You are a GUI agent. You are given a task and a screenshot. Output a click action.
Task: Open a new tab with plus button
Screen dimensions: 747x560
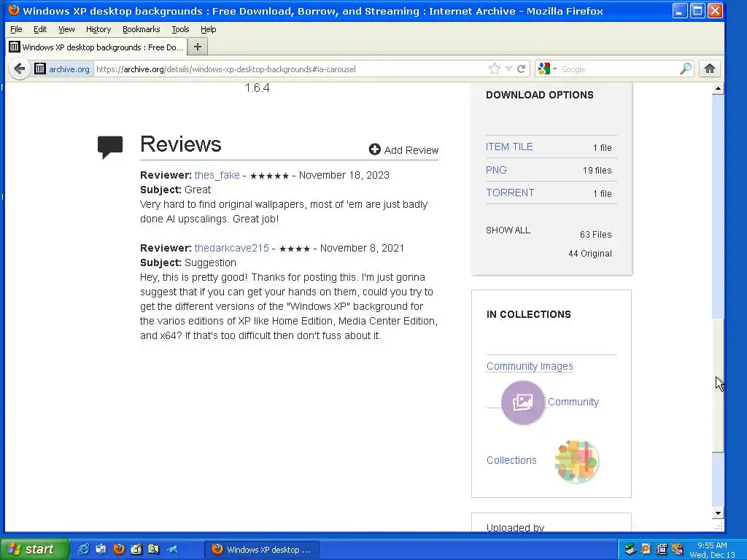198,47
